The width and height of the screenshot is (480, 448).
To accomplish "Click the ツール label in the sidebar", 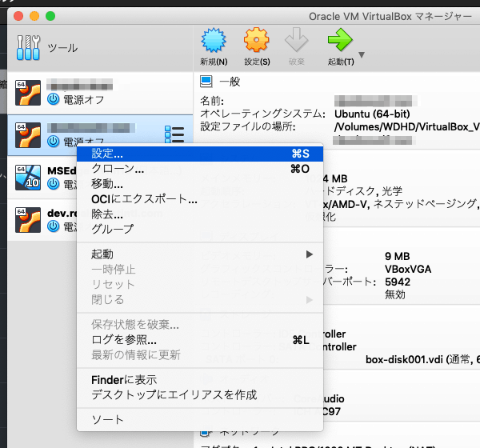I will (62, 48).
